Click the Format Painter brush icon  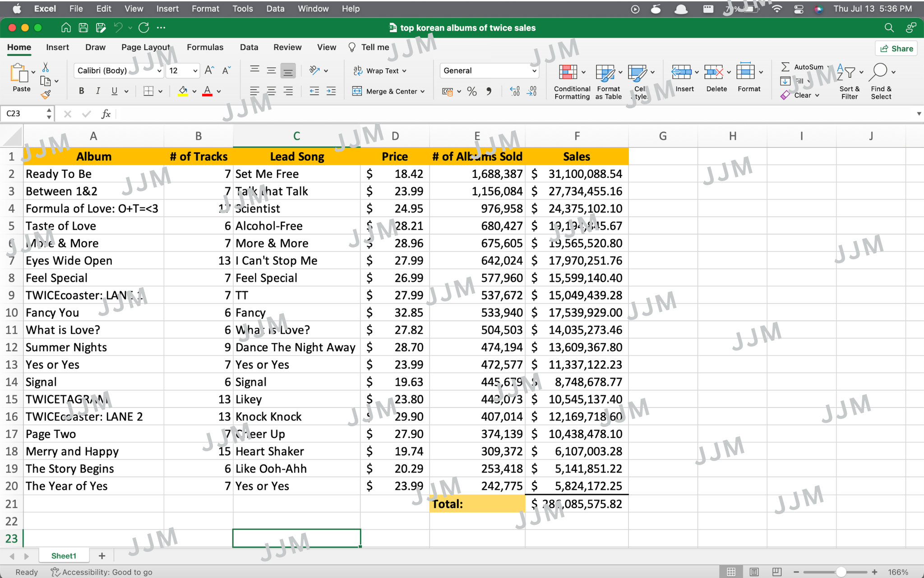[x=45, y=94]
